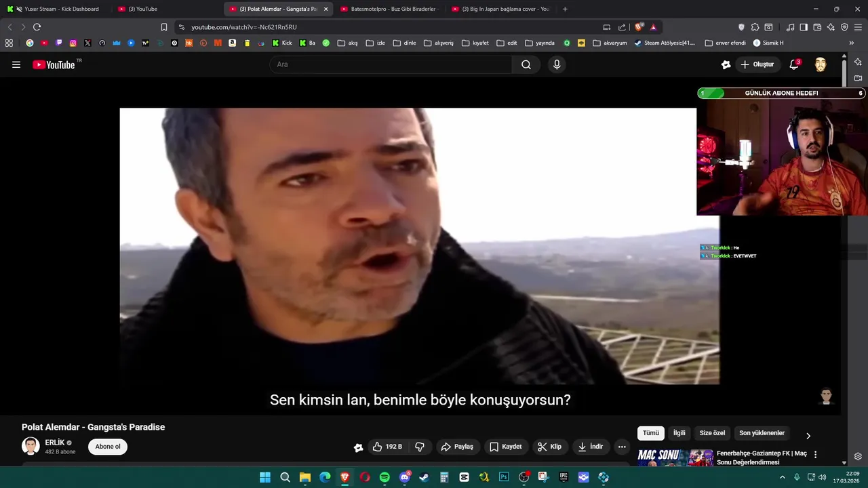Open the 'akış' bookmarks folder
868x488 pixels.
click(x=347, y=43)
